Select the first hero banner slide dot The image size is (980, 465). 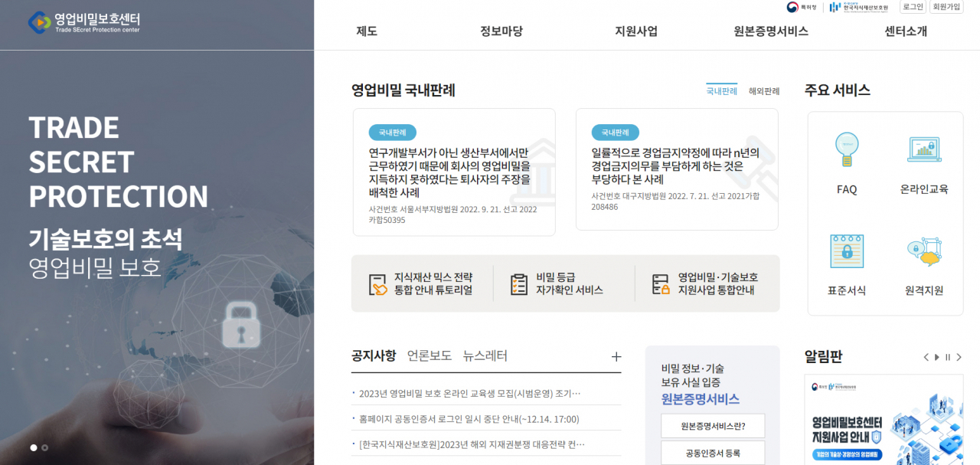point(34,447)
